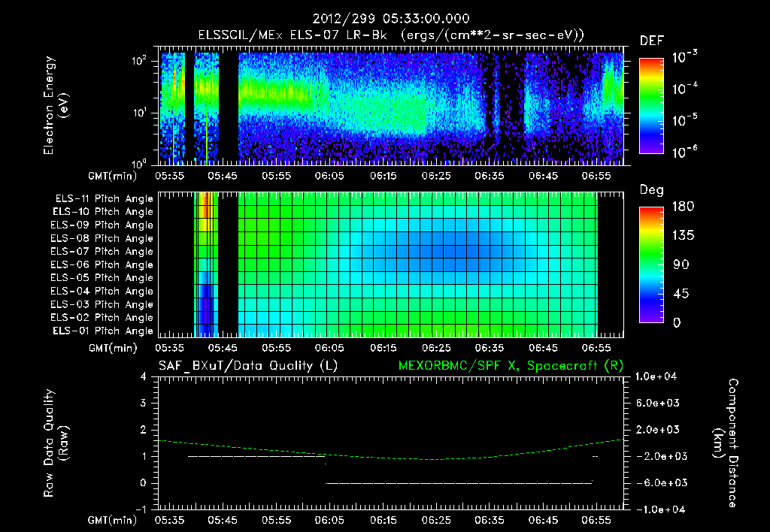Click the 'Raw Data Quality (Raw)' axis label
This screenshot has width=770, height=532.
coord(56,443)
